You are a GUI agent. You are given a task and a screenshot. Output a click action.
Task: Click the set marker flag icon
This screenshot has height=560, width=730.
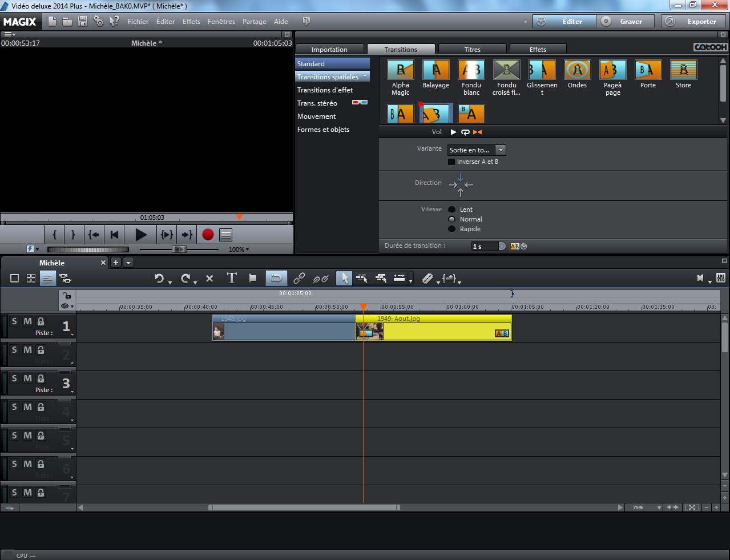click(253, 278)
